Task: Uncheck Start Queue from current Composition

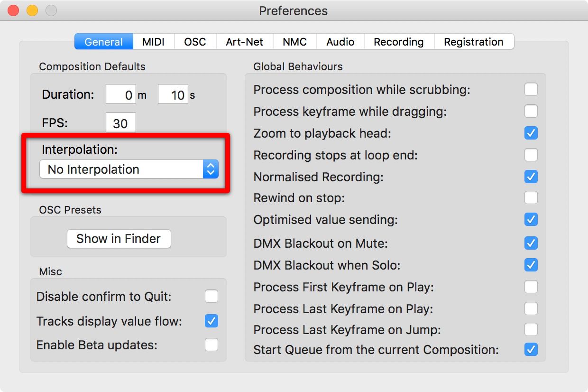Action: pos(531,350)
